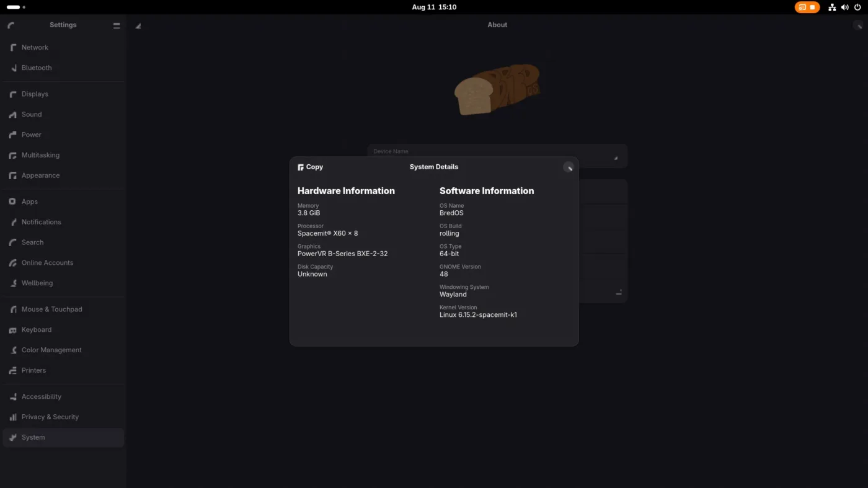Image resolution: width=868 pixels, height=488 pixels.
Task: Click the bread loaf BredOS logo
Action: 497,89
